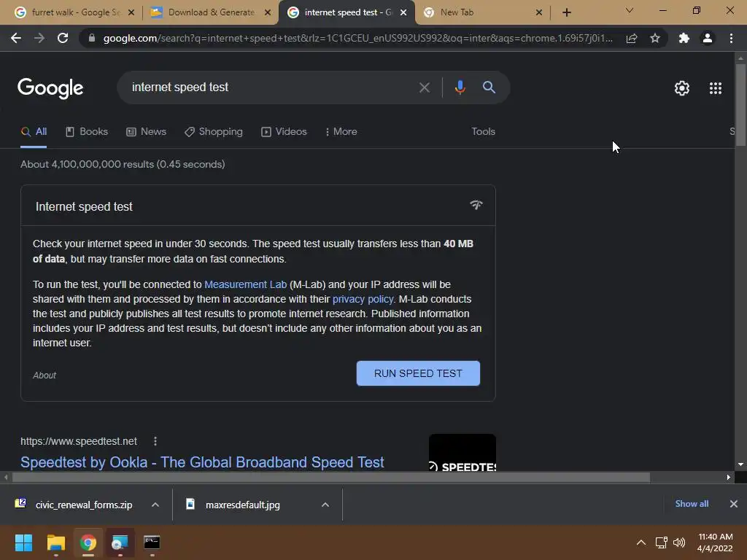This screenshot has width=747, height=560.
Task: Click horizontal scrollbar right arrow
Action: (729, 477)
